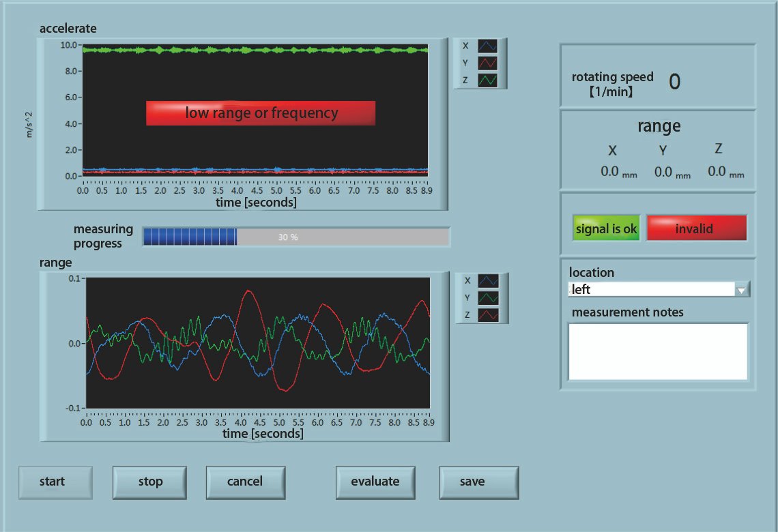Select the Z plot legend on accelerate graph

pyautogui.click(x=478, y=80)
